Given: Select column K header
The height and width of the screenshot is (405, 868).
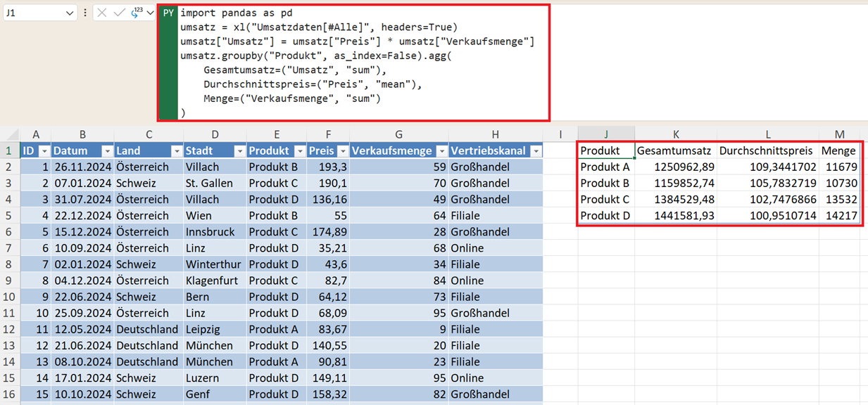Looking at the screenshot, I should click(676, 134).
